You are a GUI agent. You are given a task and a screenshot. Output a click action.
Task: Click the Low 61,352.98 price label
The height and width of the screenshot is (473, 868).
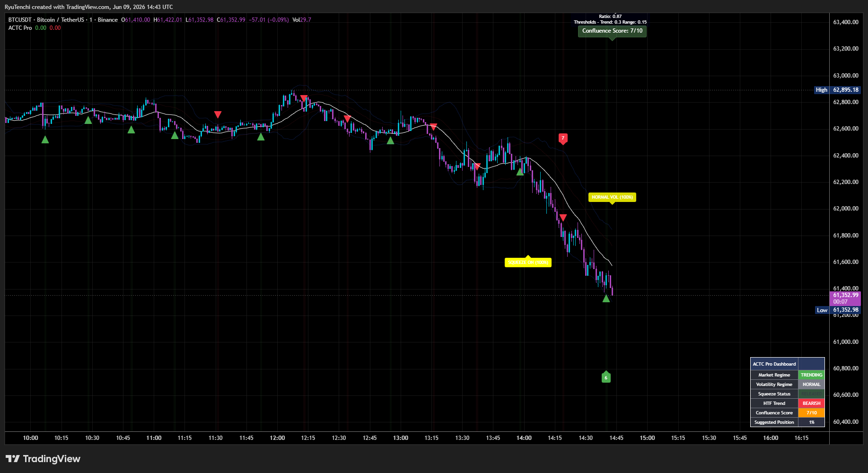pos(837,310)
